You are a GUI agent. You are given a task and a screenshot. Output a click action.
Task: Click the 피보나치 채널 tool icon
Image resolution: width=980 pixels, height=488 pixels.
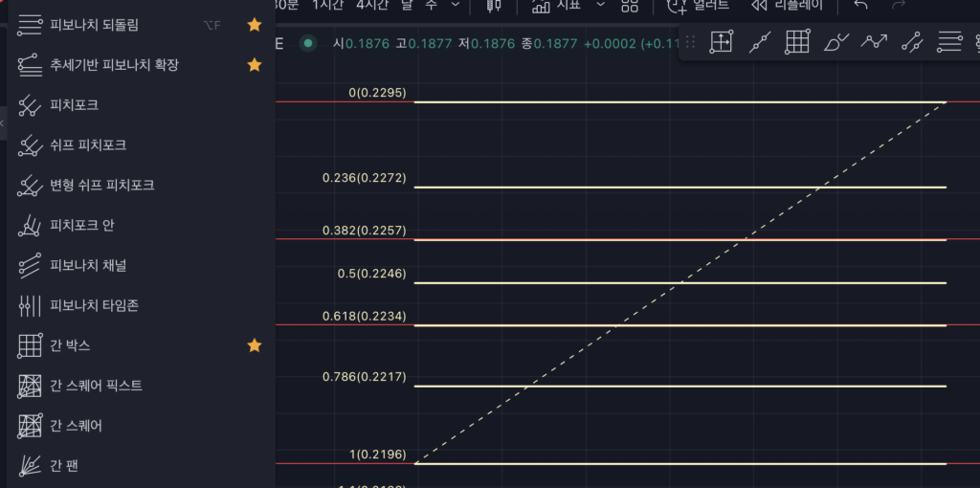click(30, 265)
